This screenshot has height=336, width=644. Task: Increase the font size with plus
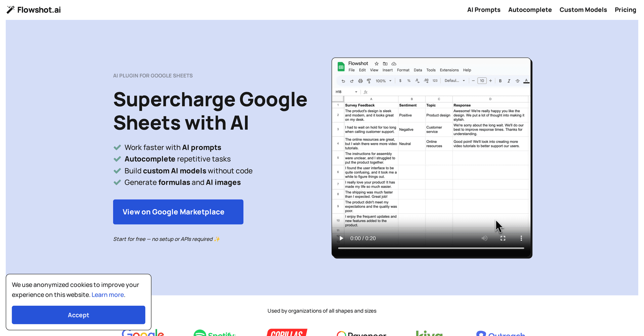coord(490,81)
